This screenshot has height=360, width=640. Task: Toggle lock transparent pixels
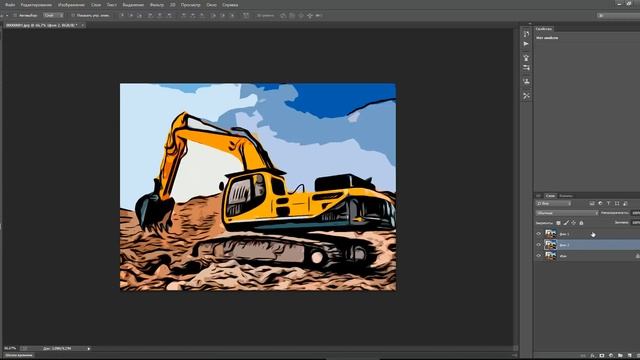558,223
